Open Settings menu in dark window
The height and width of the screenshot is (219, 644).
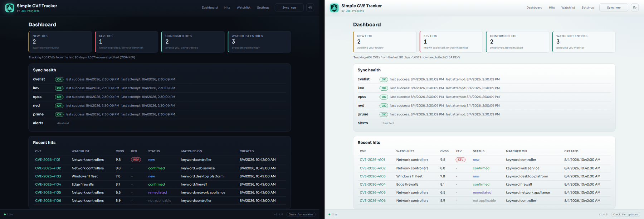click(263, 8)
